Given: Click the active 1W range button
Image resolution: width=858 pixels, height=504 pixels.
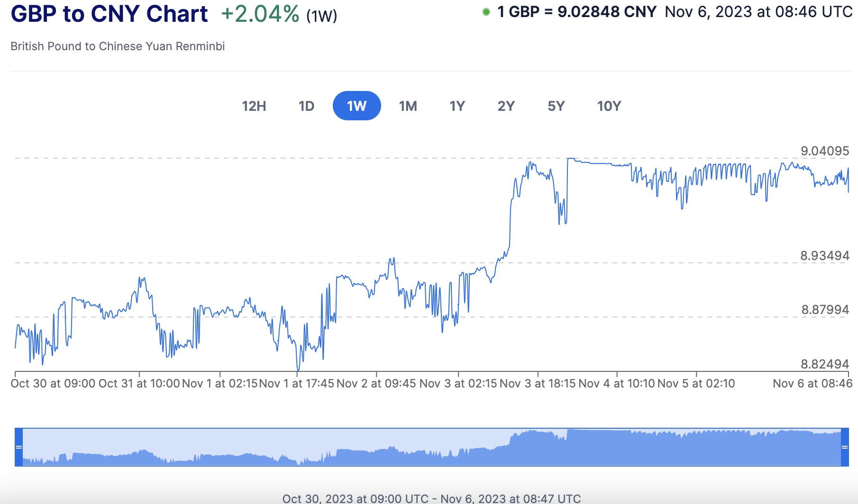Looking at the screenshot, I should (356, 106).
